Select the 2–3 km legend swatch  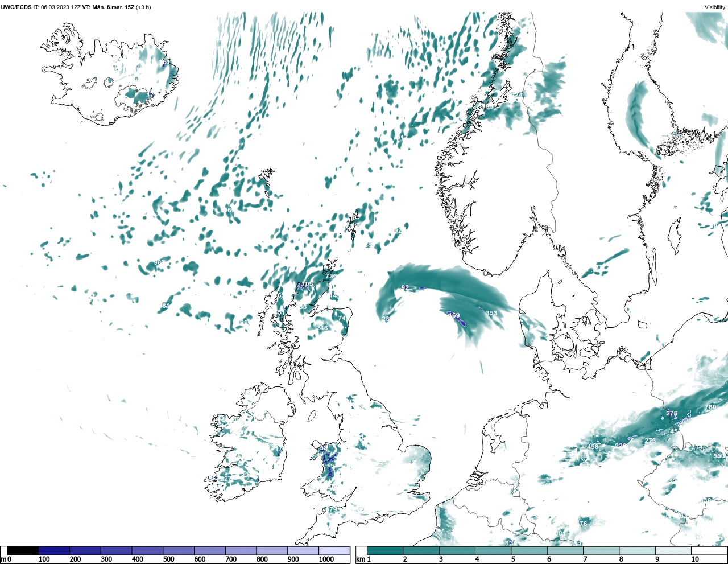(x=421, y=551)
